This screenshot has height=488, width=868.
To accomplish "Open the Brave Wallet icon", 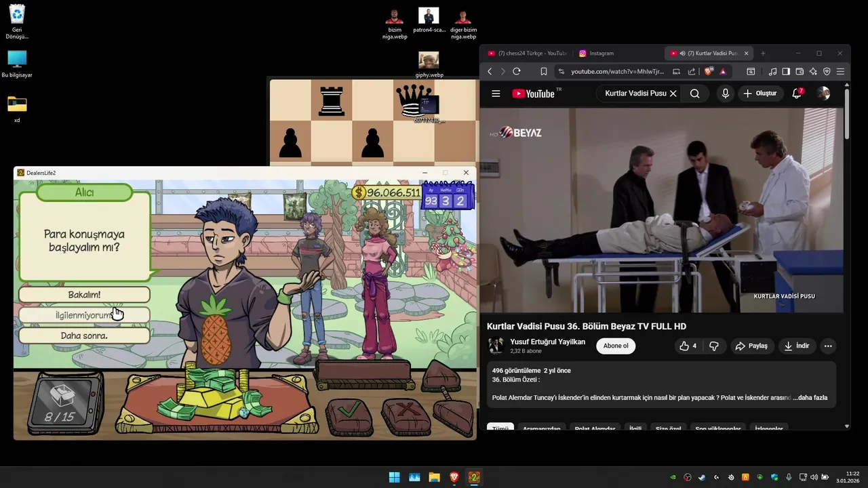I will [x=800, y=71].
